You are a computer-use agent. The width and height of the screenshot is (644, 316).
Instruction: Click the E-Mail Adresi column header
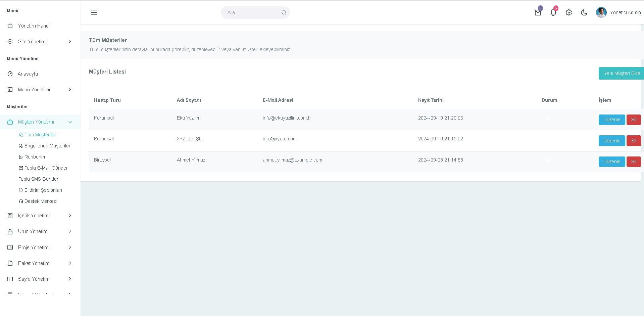pos(278,100)
